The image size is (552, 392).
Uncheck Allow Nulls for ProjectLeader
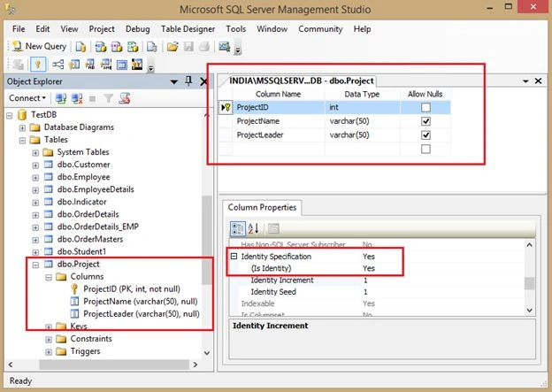(425, 135)
